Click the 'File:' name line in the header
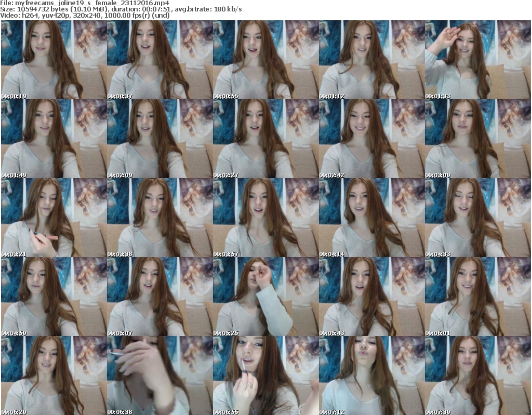Image resolution: width=532 pixels, height=415 pixels. point(85,3)
